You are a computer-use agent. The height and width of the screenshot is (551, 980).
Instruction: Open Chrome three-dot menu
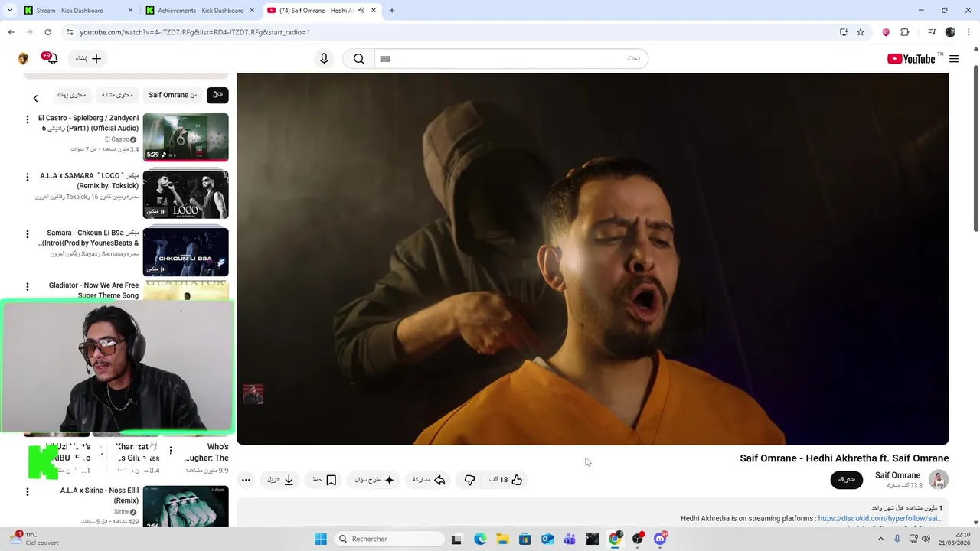click(969, 32)
